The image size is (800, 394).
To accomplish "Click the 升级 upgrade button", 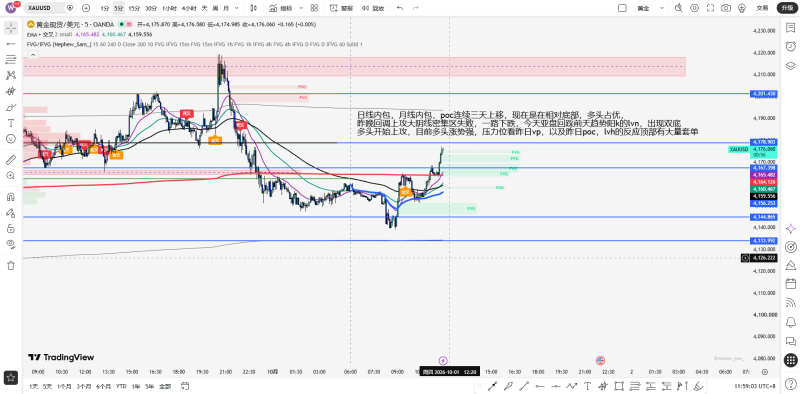I will click(787, 8).
